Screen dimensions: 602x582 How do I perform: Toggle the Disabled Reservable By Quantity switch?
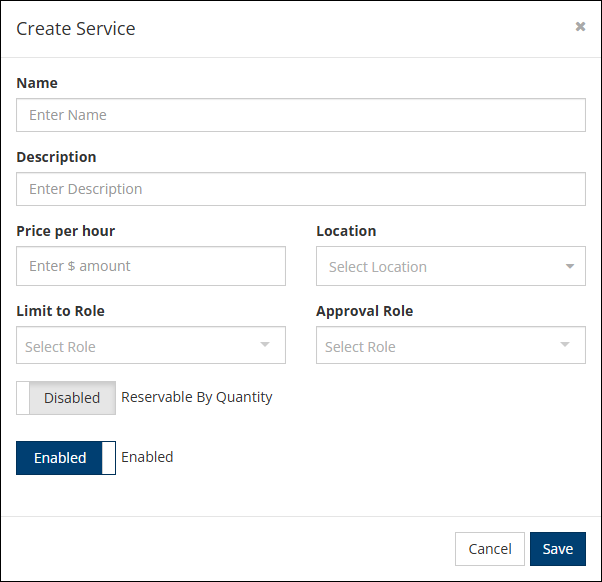tap(66, 398)
